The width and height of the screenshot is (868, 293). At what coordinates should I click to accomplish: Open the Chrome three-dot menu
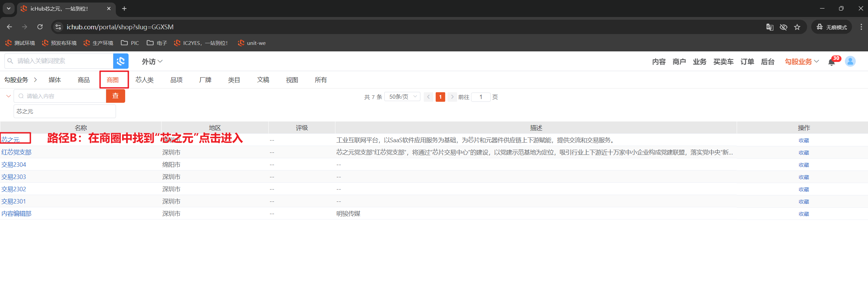tap(861, 27)
